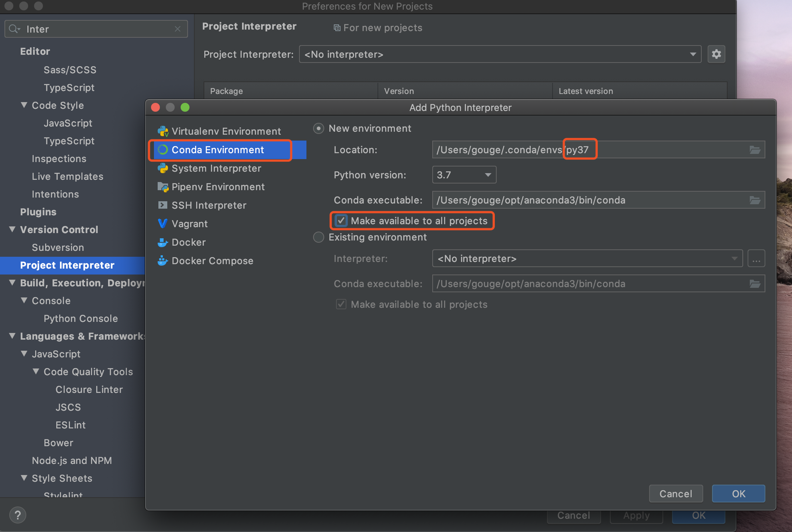Select Docker interpreter option
The height and width of the screenshot is (532, 792).
click(188, 242)
